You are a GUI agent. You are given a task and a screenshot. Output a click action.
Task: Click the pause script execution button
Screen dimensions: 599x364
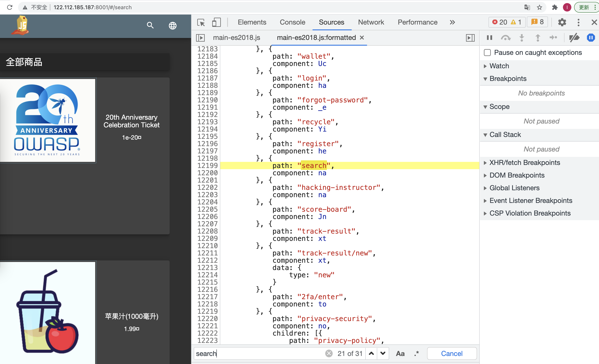pos(489,38)
